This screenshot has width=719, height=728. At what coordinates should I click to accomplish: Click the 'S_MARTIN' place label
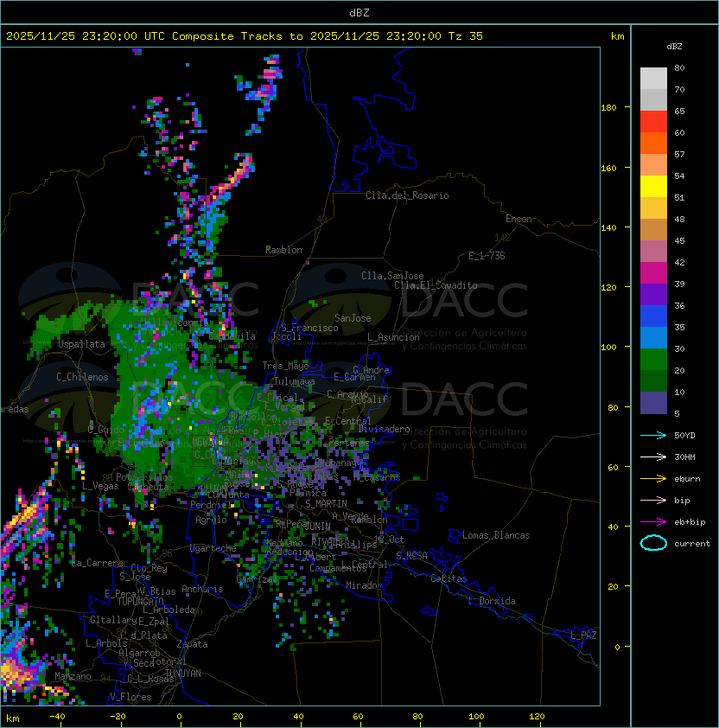coord(327,504)
